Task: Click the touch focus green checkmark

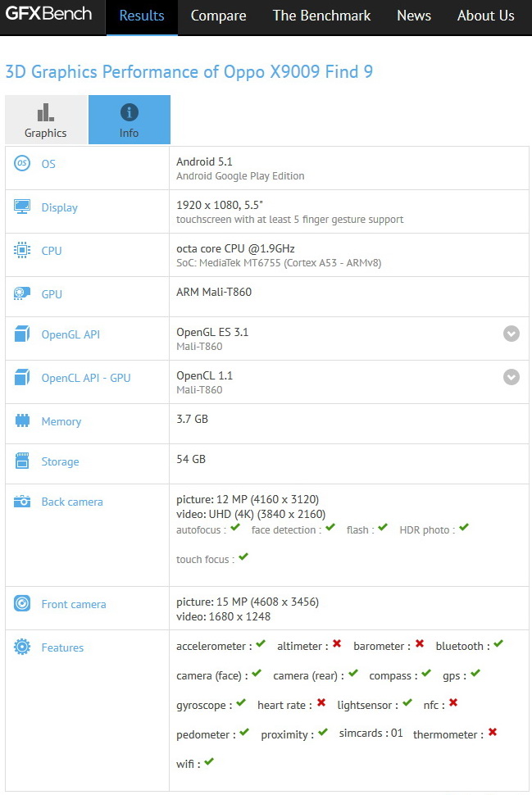Action: coord(243,556)
